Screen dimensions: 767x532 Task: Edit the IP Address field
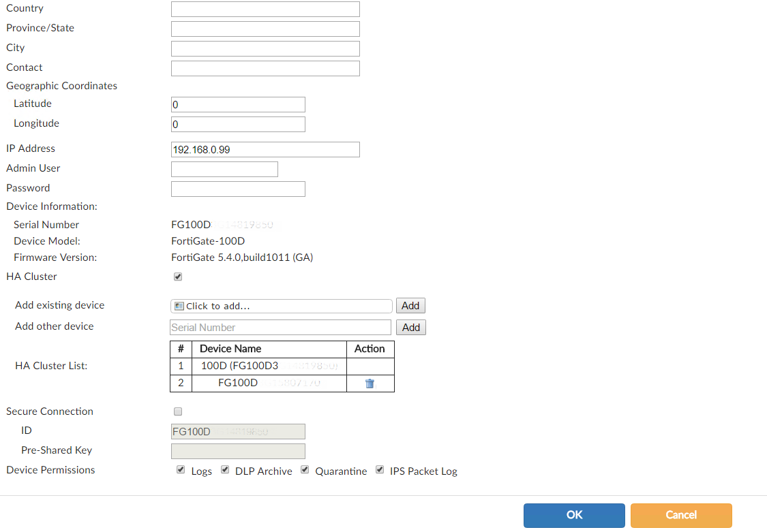[265, 149]
